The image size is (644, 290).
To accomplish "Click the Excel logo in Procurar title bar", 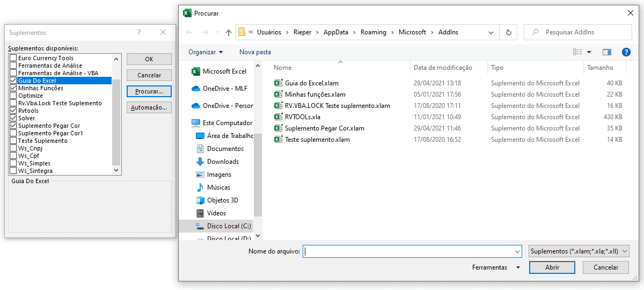I will click(187, 13).
